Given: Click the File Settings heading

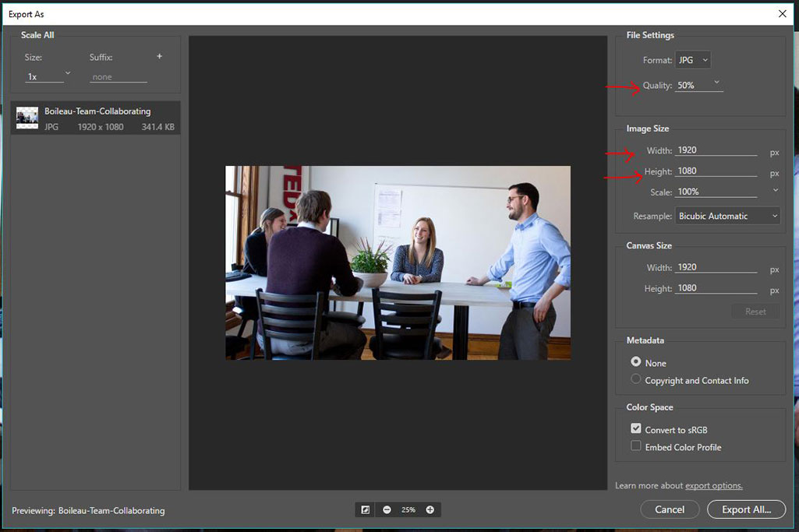Looking at the screenshot, I should 650,35.
